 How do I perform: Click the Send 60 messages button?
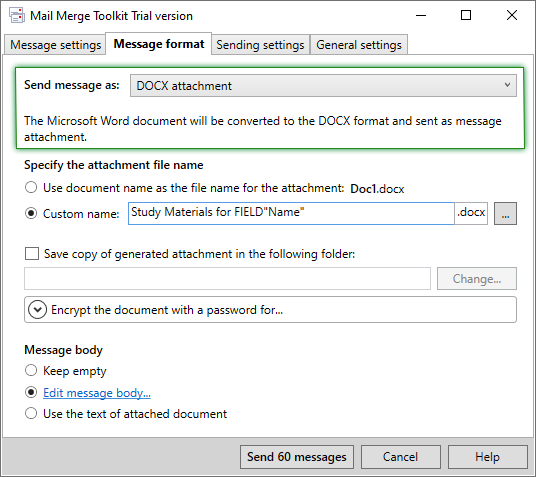pyautogui.click(x=297, y=457)
